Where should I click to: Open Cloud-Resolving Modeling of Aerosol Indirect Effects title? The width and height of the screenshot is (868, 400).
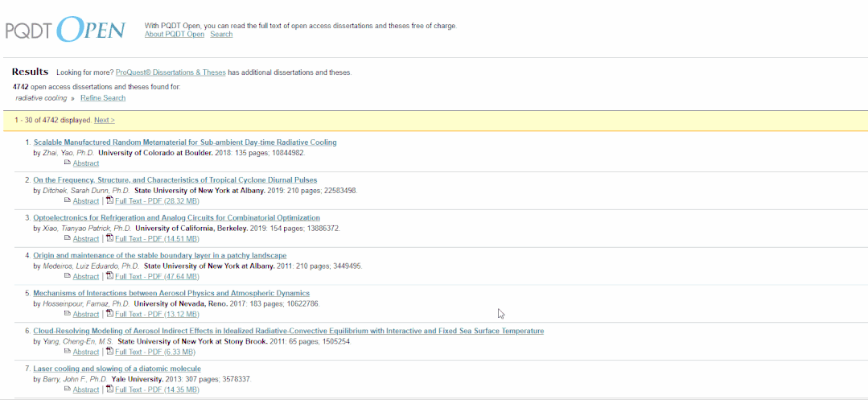pos(288,331)
